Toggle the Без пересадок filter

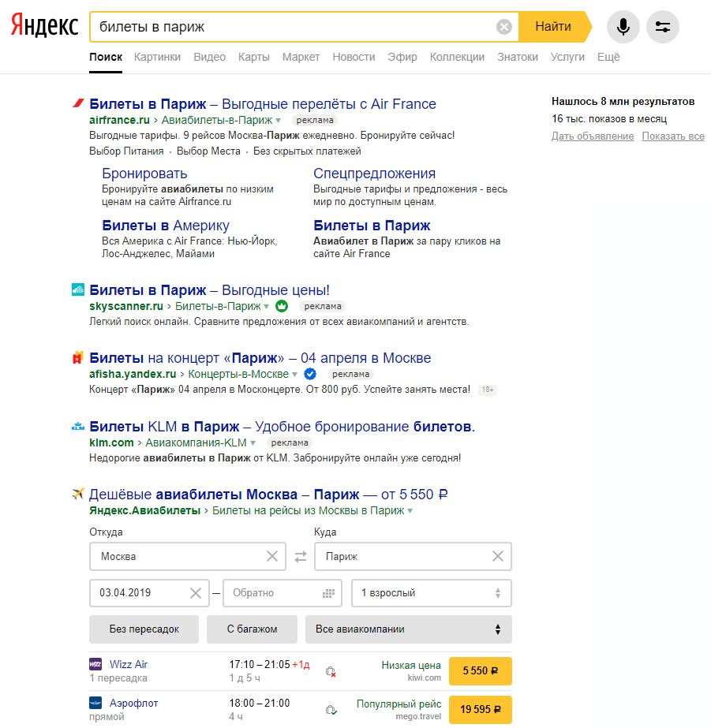144,629
